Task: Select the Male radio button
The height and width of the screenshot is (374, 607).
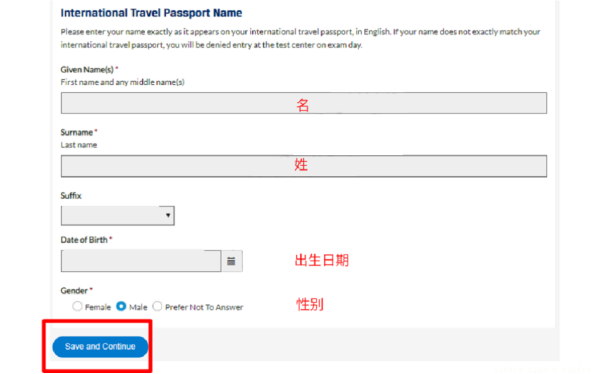Action: (121, 307)
